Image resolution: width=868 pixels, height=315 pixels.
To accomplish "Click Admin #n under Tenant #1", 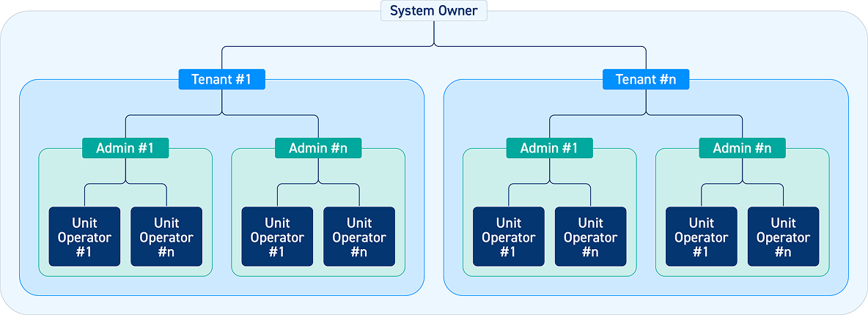I will click(318, 148).
